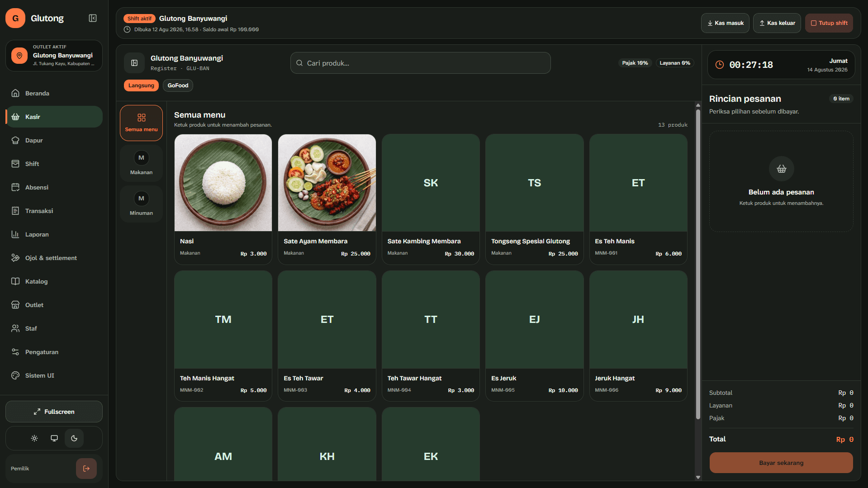The height and width of the screenshot is (488, 868).
Task: Open Laporan reports
Action: pyautogui.click(x=54, y=234)
